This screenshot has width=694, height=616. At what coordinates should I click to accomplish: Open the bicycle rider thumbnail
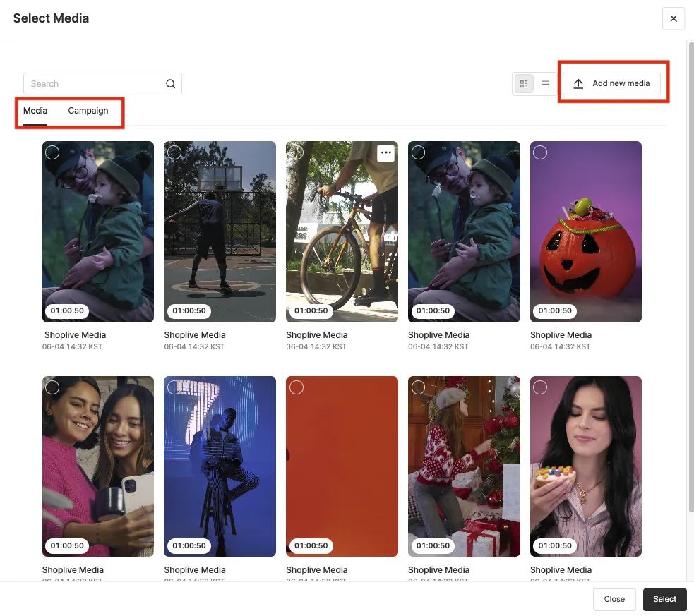[x=342, y=231]
